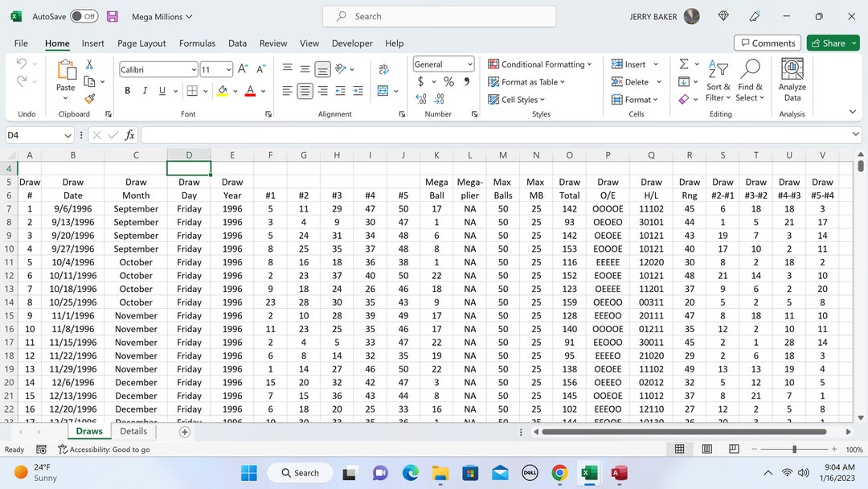Toggle Bottom Align
This screenshot has height=489, width=868.
pyautogui.click(x=323, y=68)
